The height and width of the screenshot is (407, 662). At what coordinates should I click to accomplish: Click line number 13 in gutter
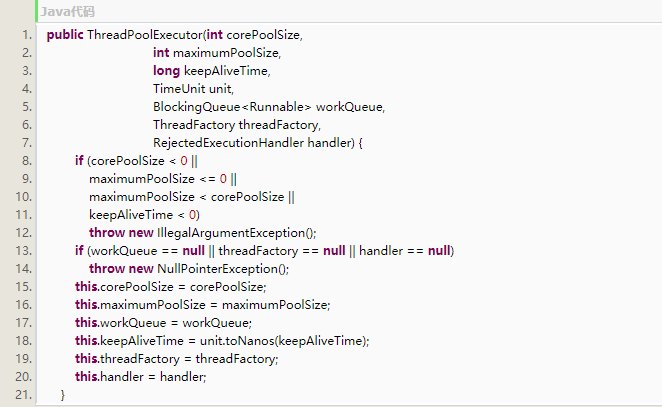click(x=24, y=251)
